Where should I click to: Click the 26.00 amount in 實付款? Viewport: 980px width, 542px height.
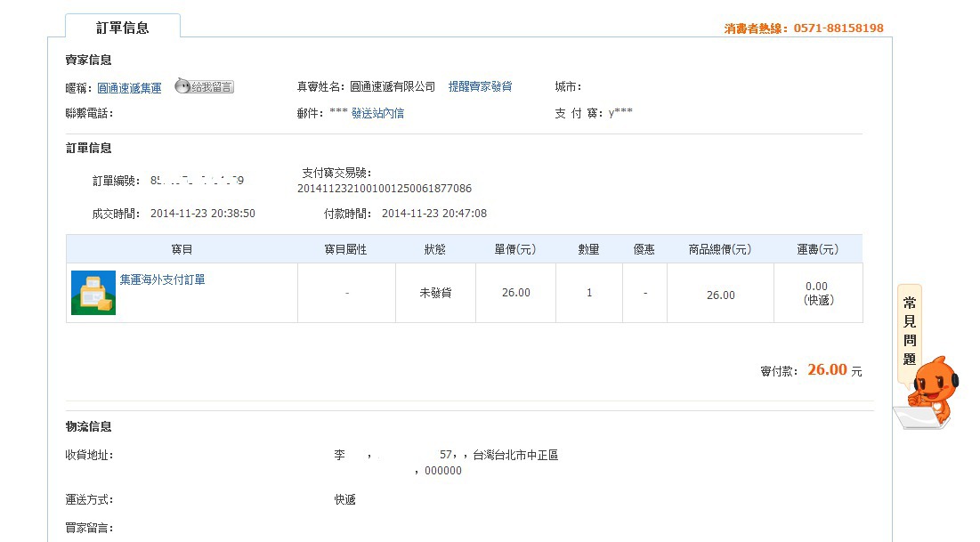[827, 369]
